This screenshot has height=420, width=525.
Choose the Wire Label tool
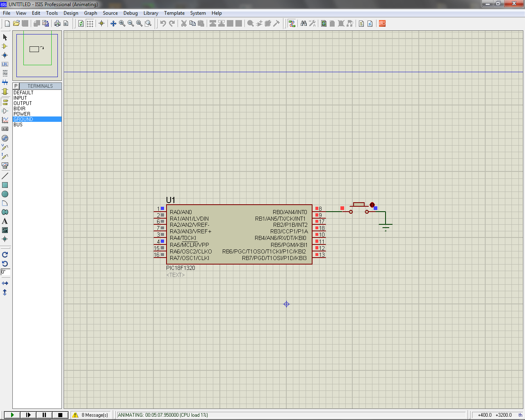[5, 64]
